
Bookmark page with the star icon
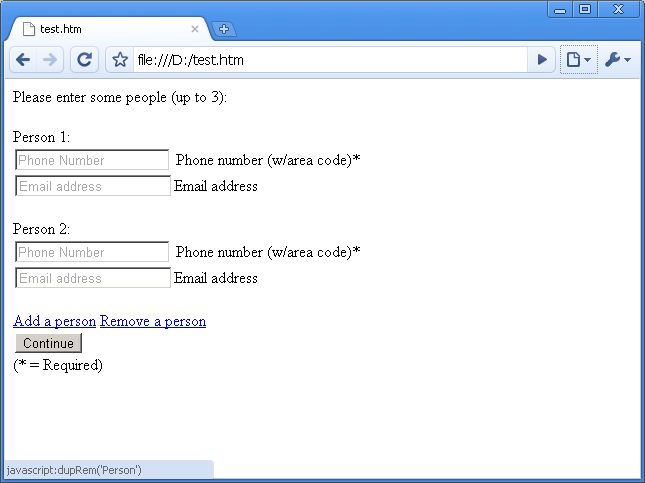(x=120, y=60)
